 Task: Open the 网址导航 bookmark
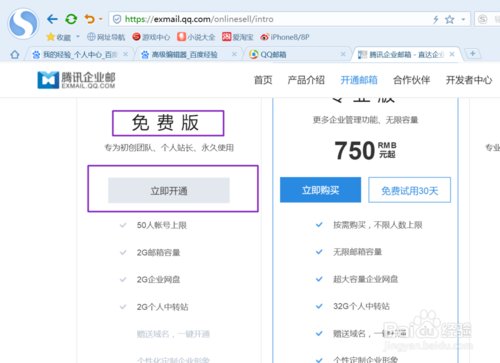pos(106,37)
